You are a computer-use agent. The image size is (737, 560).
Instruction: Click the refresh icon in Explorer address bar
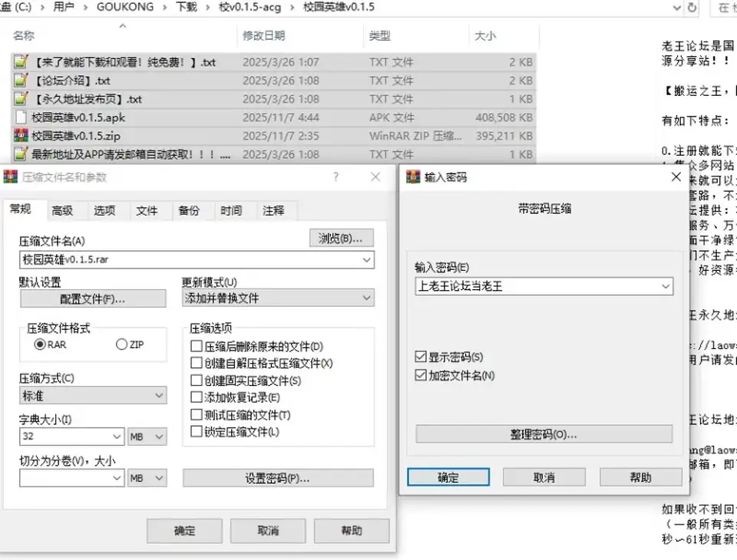click(x=692, y=8)
